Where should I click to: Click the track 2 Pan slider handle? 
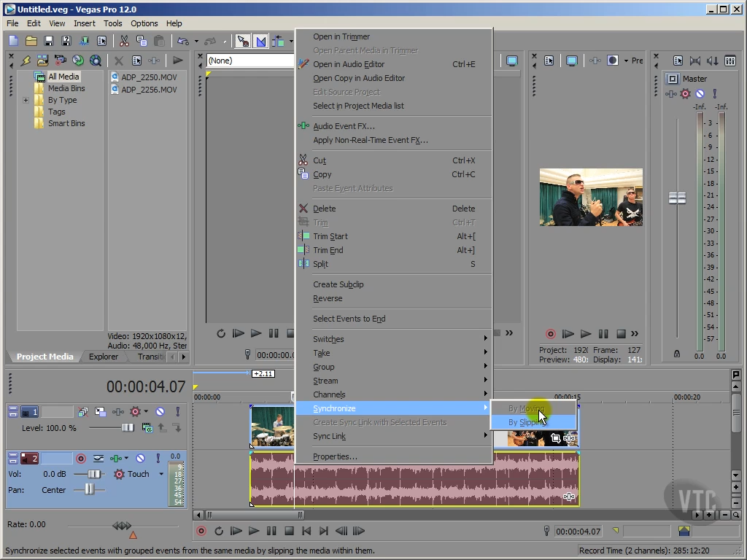90,489
